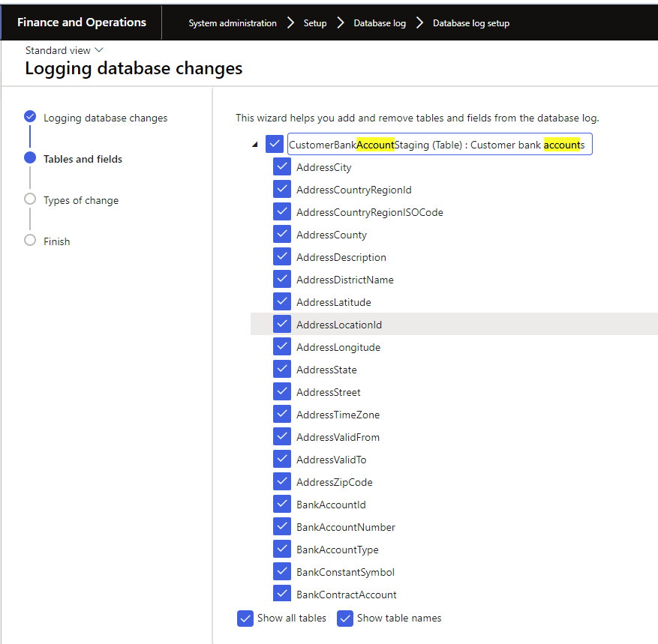Click the Database log setup breadcrumb
The image size is (658, 644).
471,23
